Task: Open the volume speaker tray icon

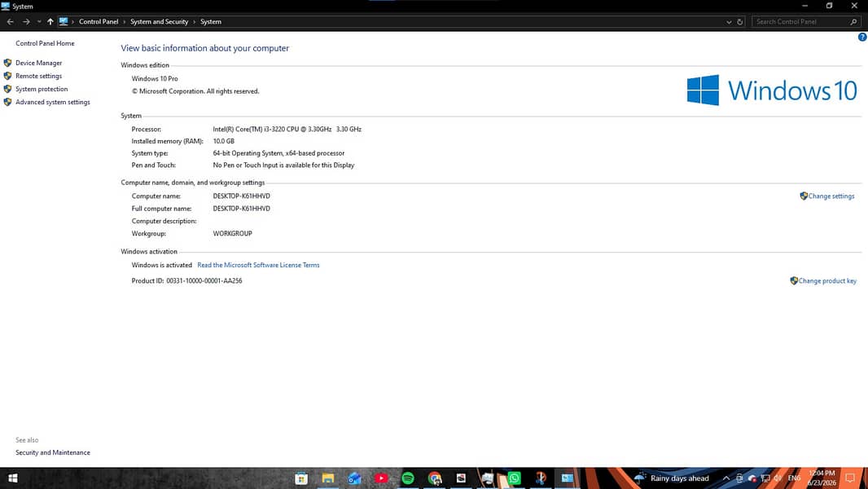Action: tap(778, 478)
